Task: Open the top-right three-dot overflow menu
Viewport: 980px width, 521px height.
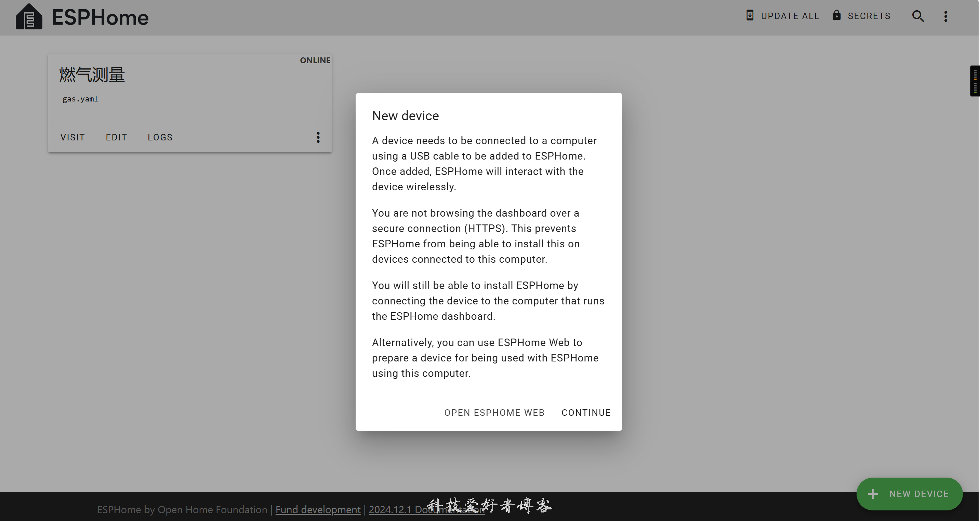Action: (x=946, y=16)
